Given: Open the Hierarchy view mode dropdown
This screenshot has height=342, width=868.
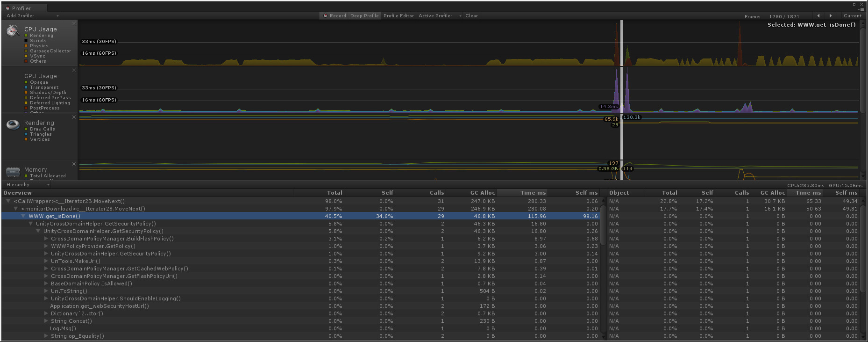Looking at the screenshot, I should pos(27,185).
